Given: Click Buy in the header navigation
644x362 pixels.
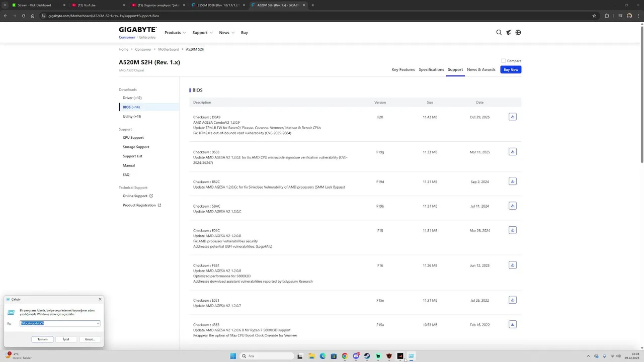Looking at the screenshot, I should (x=245, y=33).
